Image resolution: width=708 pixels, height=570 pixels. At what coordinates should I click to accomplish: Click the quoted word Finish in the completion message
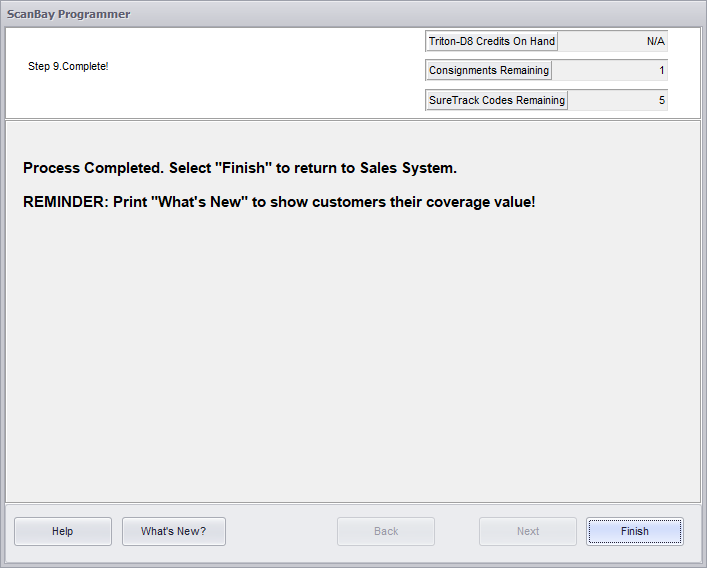coord(245,168)
